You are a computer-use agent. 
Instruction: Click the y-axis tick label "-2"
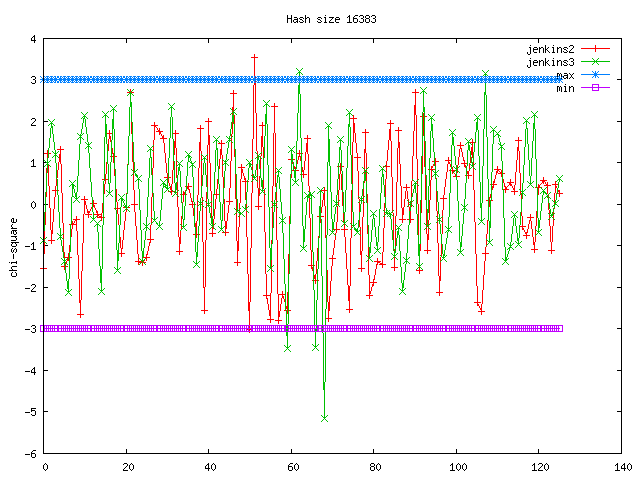(31, 288)
